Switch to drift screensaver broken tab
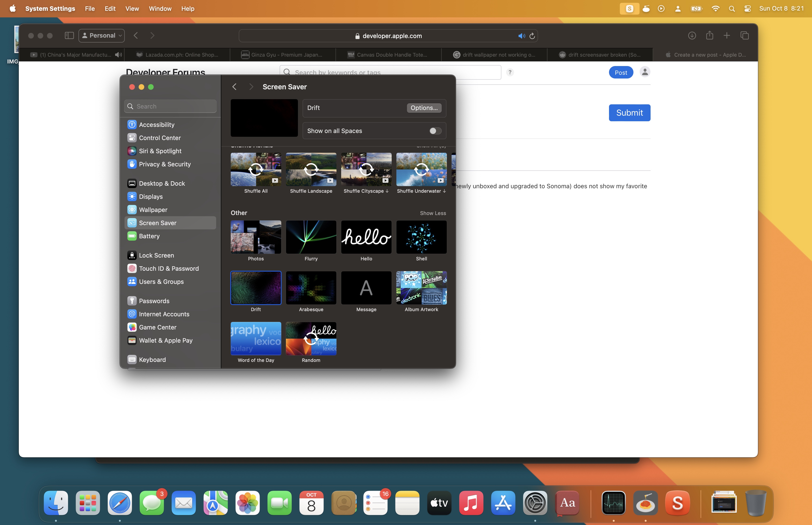The image size is (812, 525). click(600, 55)
